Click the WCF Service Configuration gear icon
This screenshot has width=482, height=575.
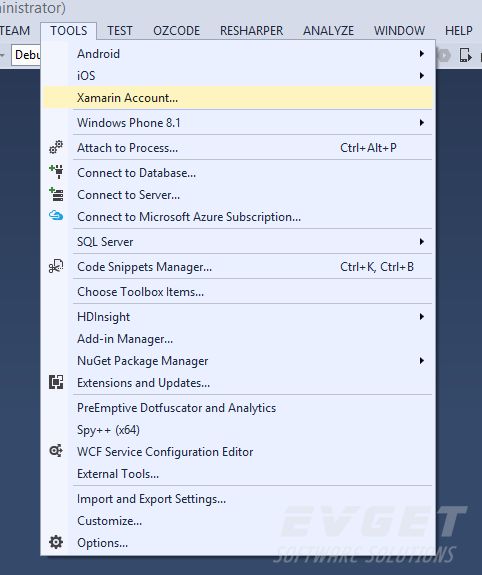(56, 451)
